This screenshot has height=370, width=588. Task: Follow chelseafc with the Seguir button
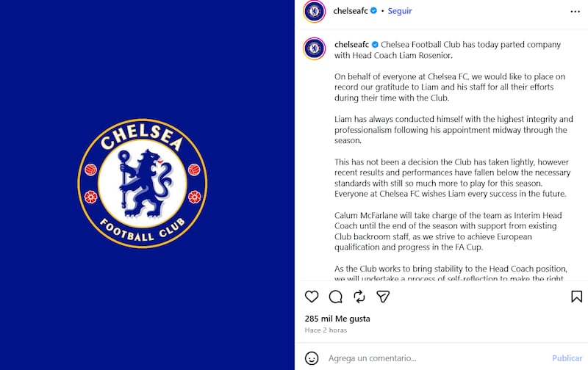point(400,11)
